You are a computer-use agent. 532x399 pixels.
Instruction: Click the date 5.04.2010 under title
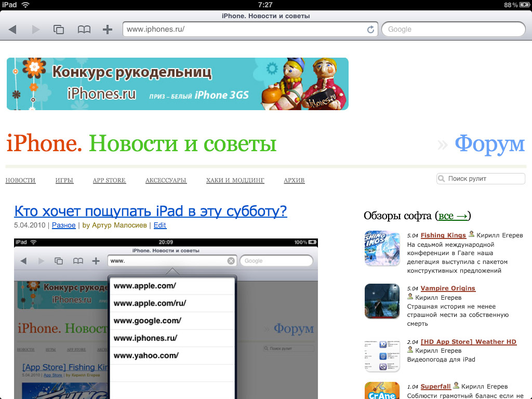pos(30,225)
